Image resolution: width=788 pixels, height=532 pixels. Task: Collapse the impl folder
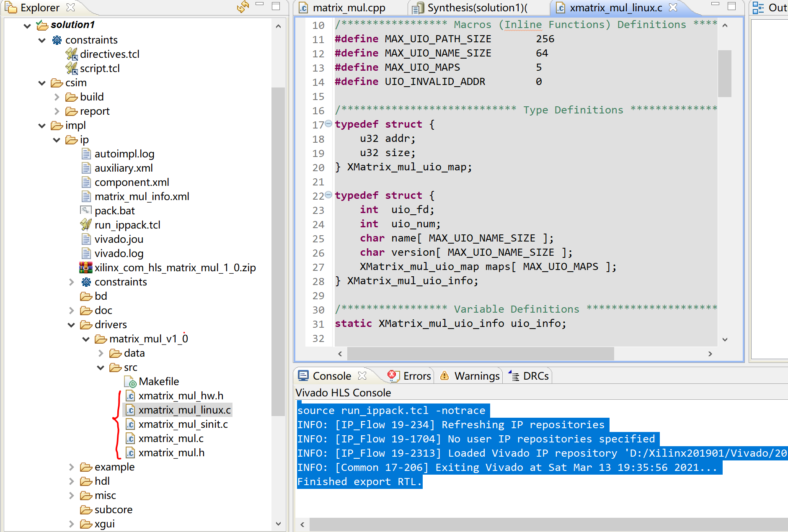(42, 126)
